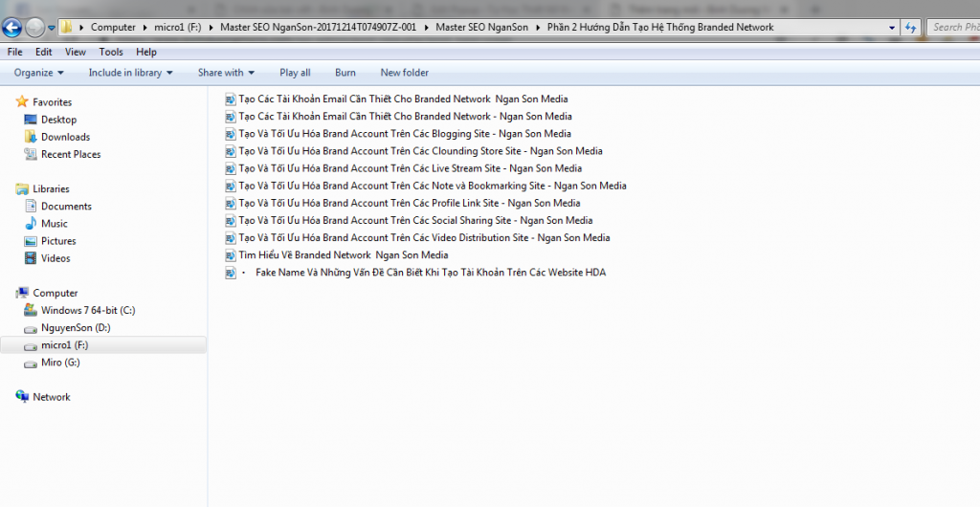Image resolution: width=980 pixels, height=507 pixels.
Task: Select first Tạo Các Tài Khoản Email file without dash
Action: click(403, 99)
